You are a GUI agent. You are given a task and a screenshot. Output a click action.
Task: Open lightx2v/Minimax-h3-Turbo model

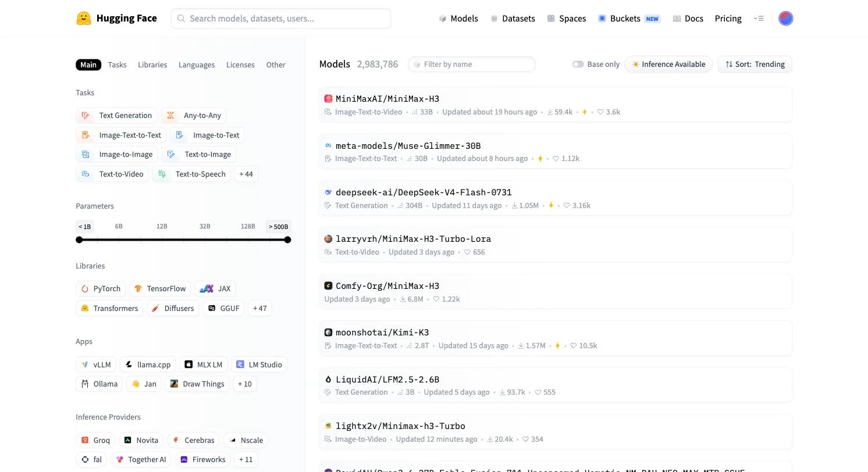[x=556, y=432]
